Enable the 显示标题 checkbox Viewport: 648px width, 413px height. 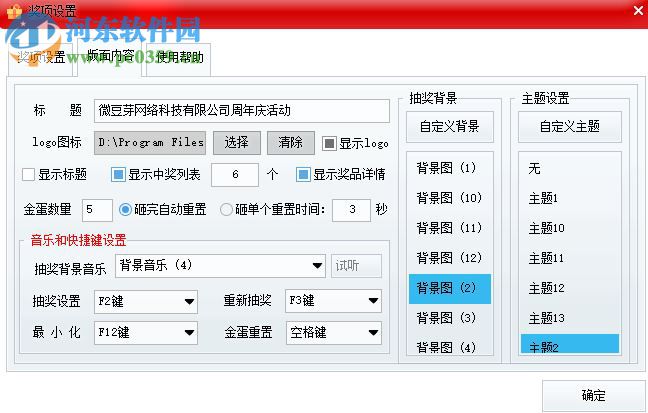(x=29, y=174)
